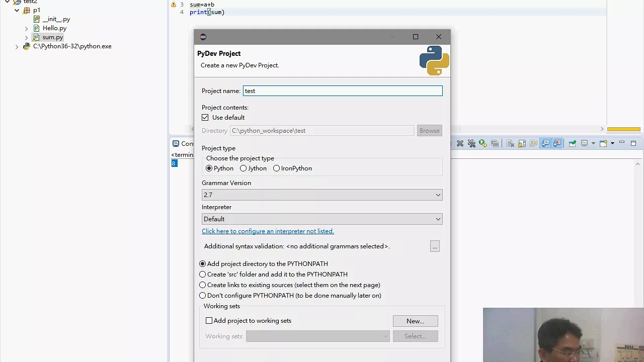Maximize the PyDev Project dialog
The image size is (644, 362).
(x=416, y=37)
